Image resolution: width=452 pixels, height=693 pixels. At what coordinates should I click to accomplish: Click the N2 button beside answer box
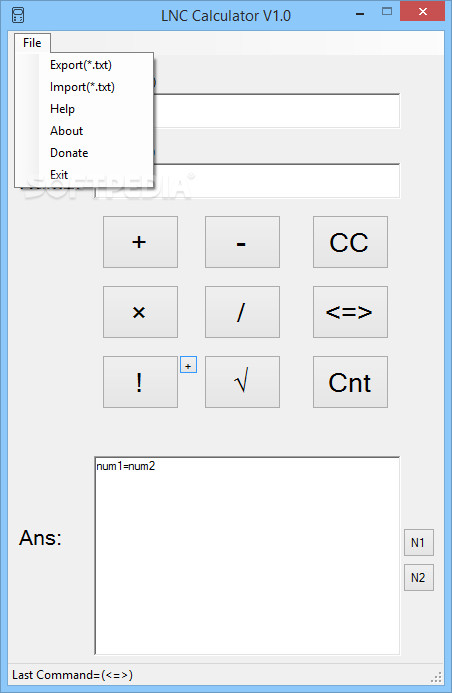419,577
